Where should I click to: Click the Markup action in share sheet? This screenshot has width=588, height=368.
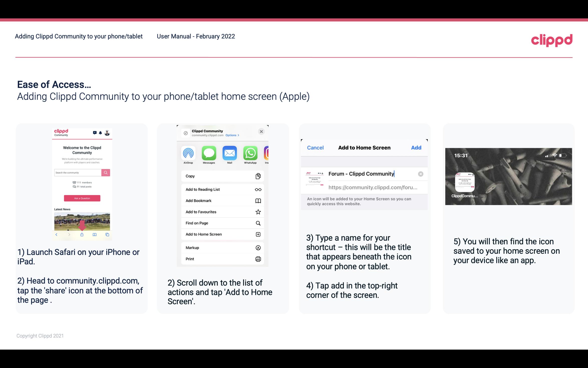(222, 248)
